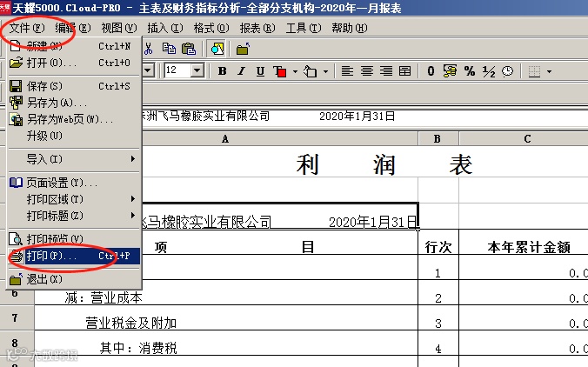Click the folder exit icon in toolbar

click(243, 49)
